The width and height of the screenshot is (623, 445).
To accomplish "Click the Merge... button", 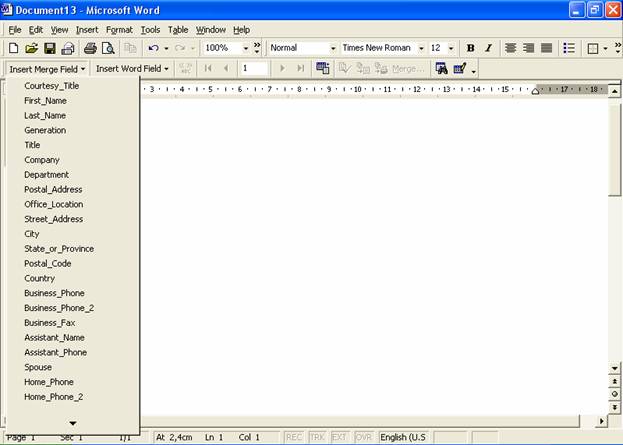I will pyautogui.click(x=408, y=69).
